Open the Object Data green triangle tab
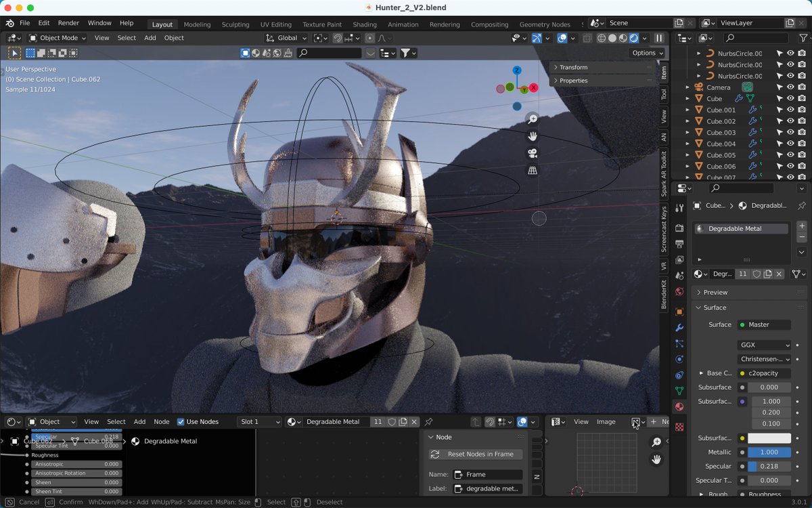 [679, 391]
